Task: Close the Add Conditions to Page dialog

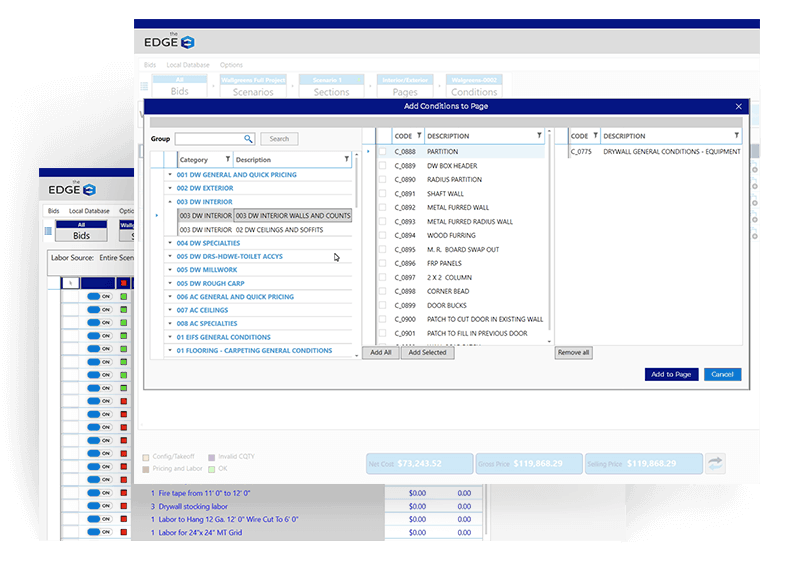Action: coord(738,106)
